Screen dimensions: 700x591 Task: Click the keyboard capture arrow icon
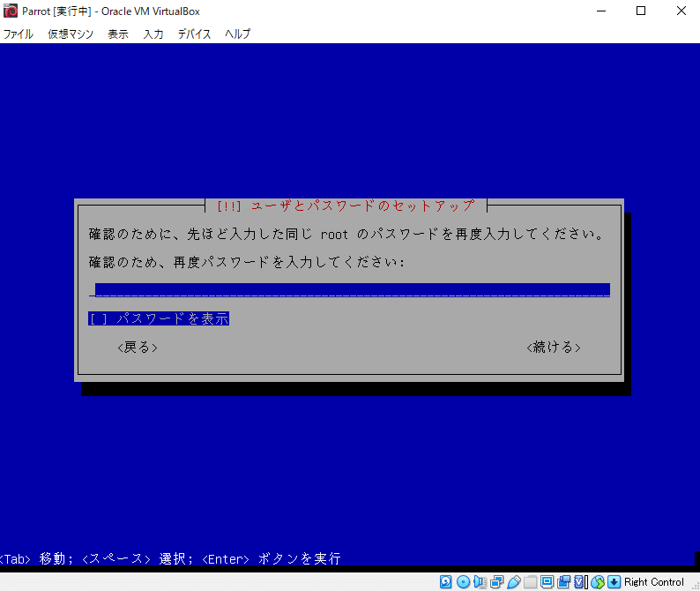tap(614, 581)
